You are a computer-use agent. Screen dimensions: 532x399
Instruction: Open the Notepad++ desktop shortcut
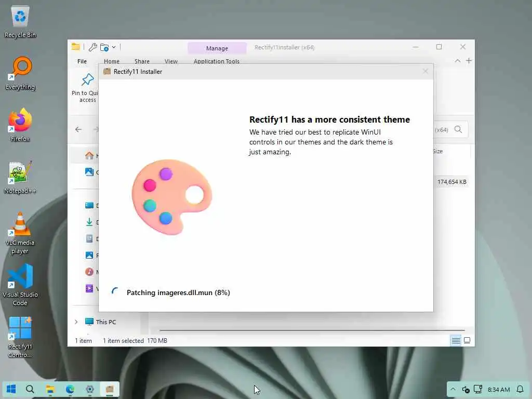tap(20, 177)
